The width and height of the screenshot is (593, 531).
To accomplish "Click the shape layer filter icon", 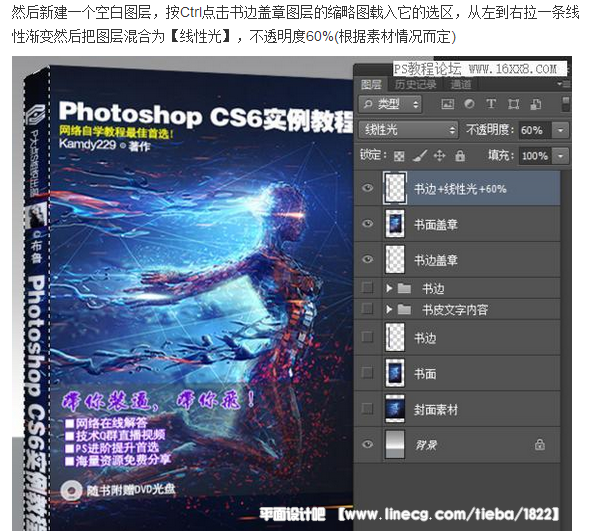I will pyautogui.click(x=513, y=104).
